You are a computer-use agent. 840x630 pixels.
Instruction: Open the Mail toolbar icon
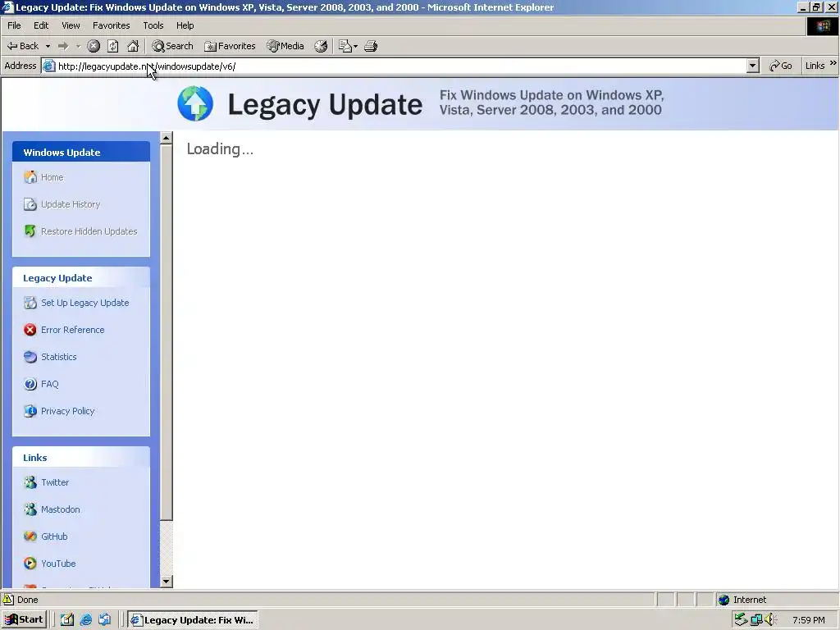pyautogui.click(x=345, y=46)
